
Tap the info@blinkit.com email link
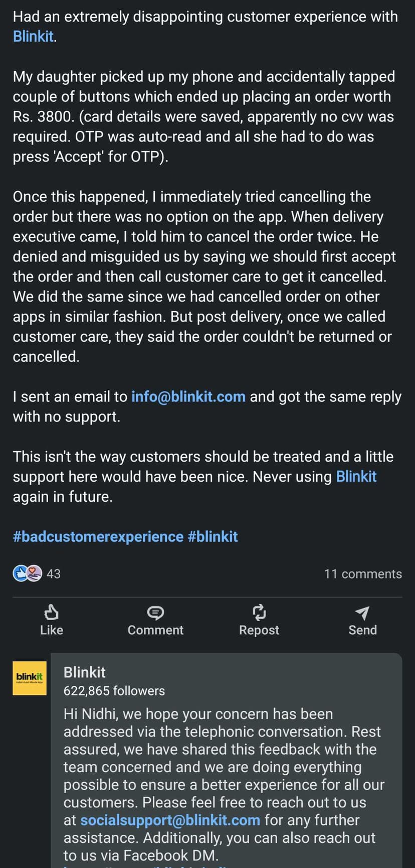pos(188,396)
